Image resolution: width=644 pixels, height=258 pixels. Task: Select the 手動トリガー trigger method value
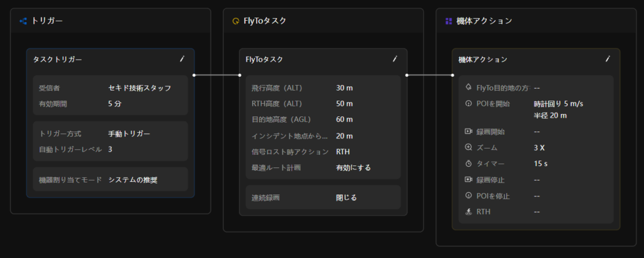click(129, 133)
